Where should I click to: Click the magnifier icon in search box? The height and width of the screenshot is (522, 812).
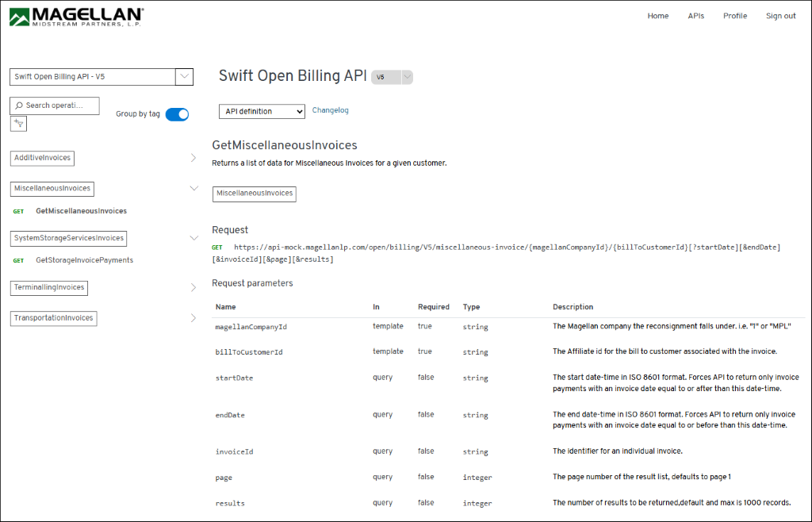pyautogui.click(x=17, y=106)
